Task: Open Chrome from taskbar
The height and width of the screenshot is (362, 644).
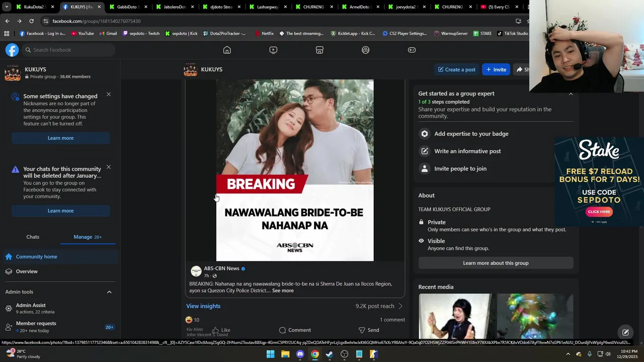Action: click(314, 354)
